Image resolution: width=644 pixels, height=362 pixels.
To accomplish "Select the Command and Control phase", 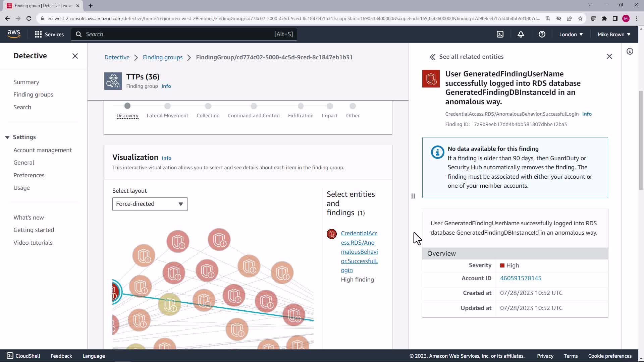I will [x=254, y=115].
